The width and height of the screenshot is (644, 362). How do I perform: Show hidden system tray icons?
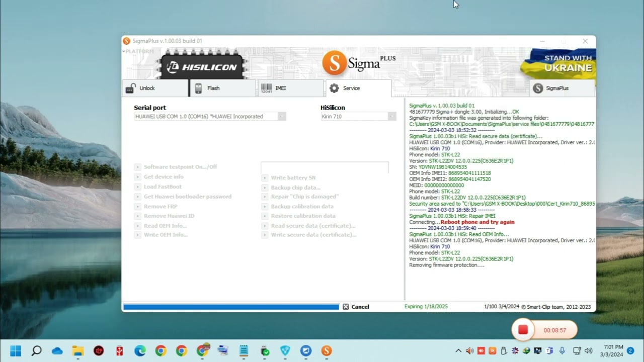458,350
